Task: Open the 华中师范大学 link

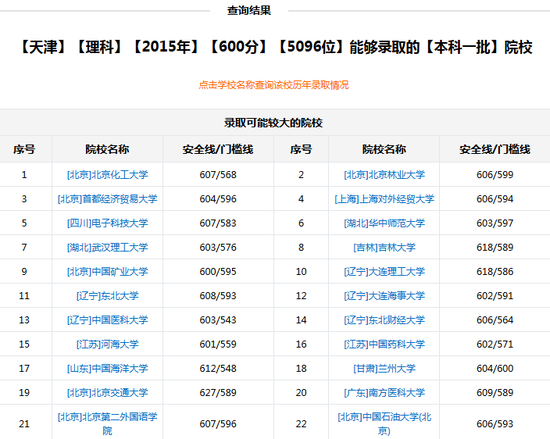Action: point(384,223)
